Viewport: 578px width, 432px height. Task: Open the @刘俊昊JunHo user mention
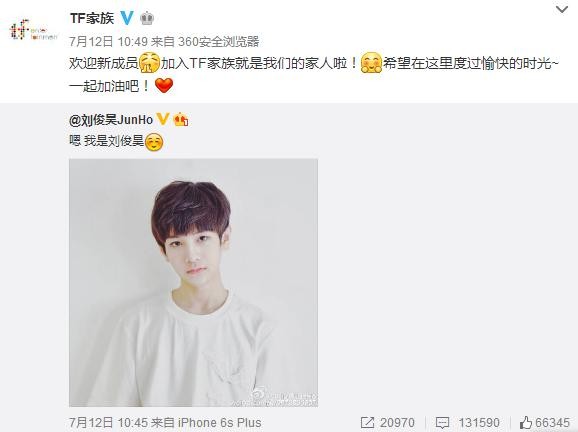[111, 120]
